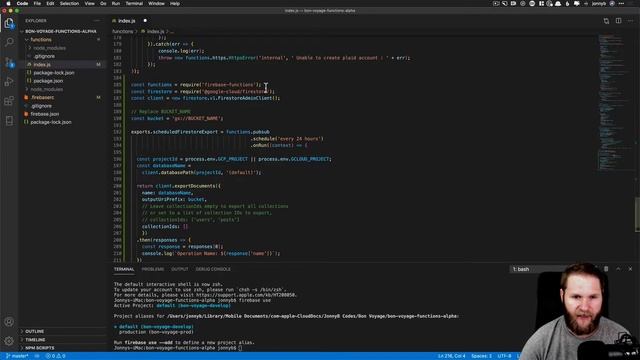640x360 pixels.
Task: Click the editor vertical scrollbar thumb
Action: point(637,216)
